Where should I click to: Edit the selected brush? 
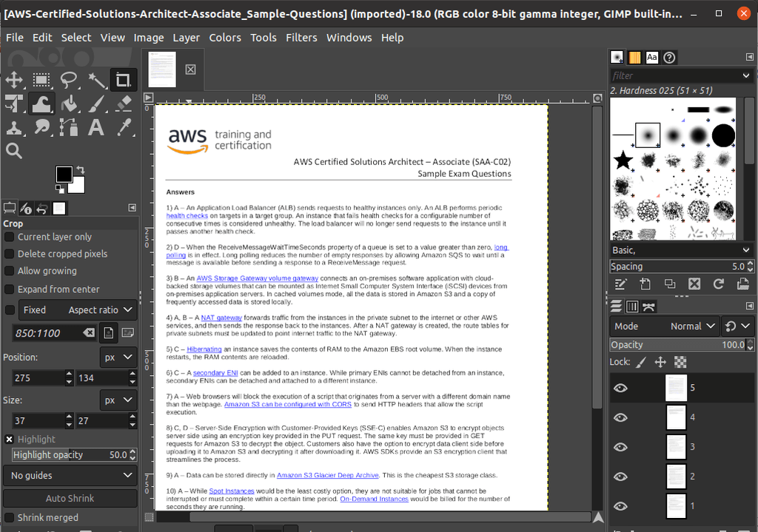(621, 284)
